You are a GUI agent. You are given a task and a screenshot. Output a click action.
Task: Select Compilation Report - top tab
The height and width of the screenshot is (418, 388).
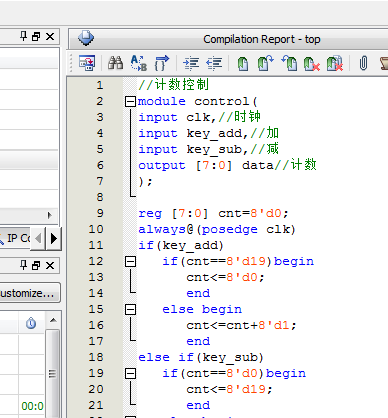pyautogui.click(x=262, y=39)
